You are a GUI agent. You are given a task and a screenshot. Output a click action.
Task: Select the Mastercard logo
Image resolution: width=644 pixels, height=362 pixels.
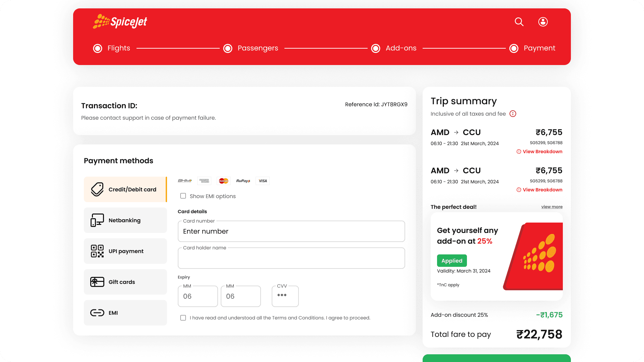(223, 181)
